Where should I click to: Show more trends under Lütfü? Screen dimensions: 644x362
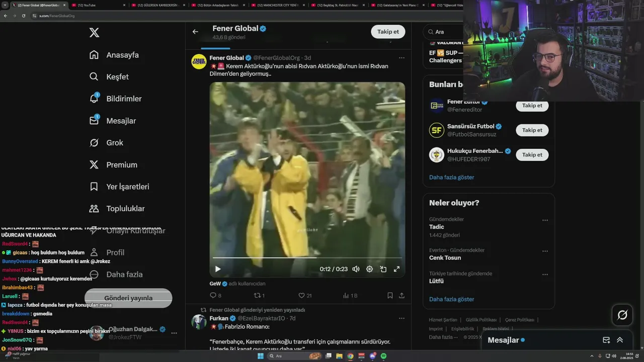[451, 299]
